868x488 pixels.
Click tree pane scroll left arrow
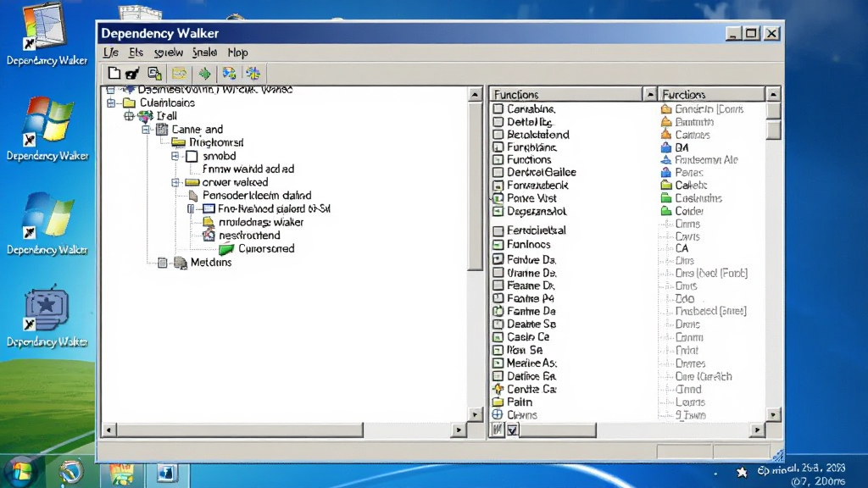pos(109,430)
